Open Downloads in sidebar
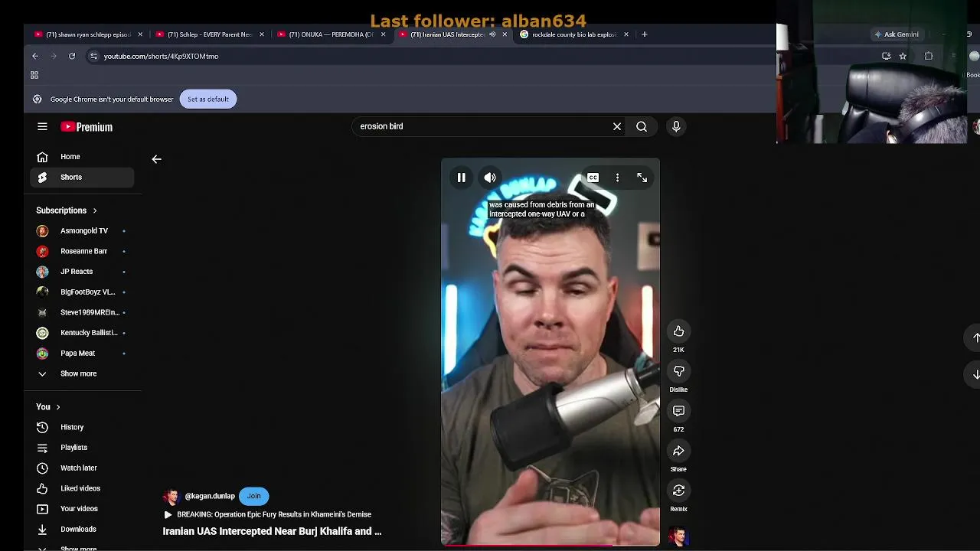The width and height of the screenshot is (980, 551). (83, 529)
